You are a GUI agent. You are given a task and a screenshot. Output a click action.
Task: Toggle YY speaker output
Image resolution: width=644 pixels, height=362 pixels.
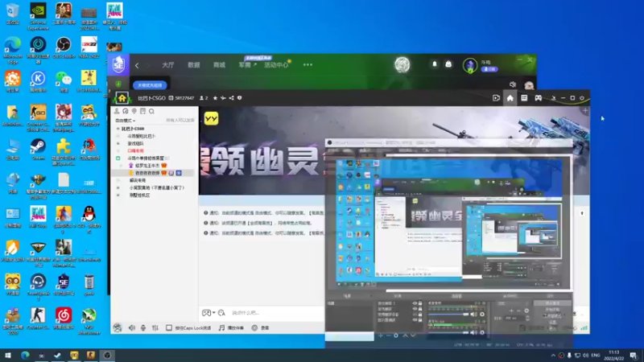[x=132, y=327]
